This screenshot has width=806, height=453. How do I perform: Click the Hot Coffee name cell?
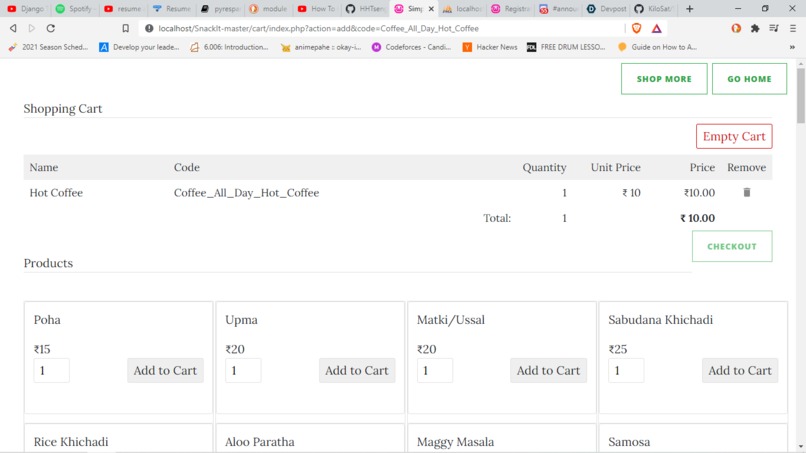(x=56, y=193)
